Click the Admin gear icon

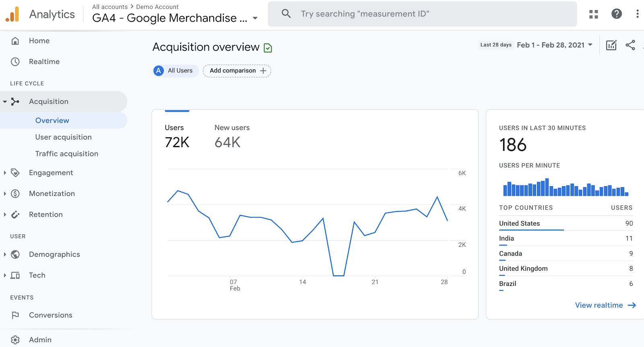coord(15,340)
